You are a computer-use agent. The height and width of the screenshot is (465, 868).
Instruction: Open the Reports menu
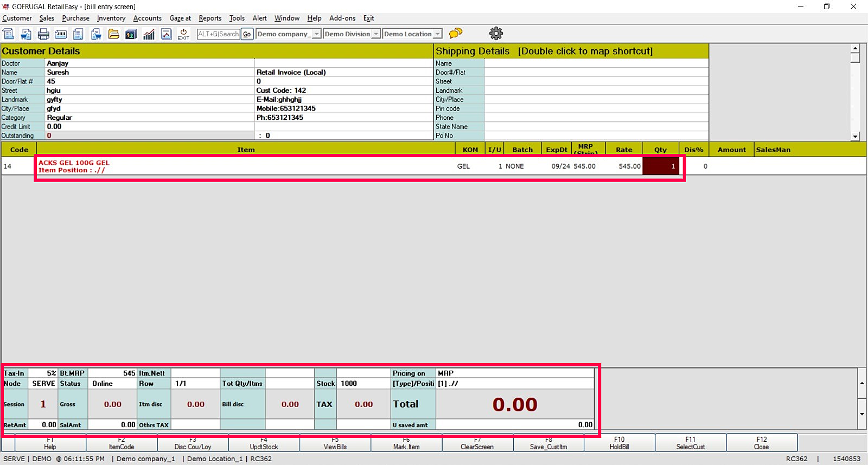[x=210, y=18]
